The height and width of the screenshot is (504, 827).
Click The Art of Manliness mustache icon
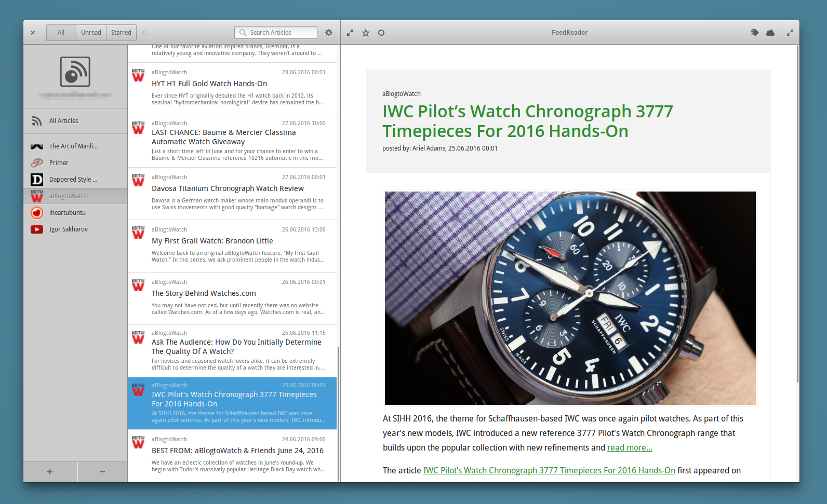pyautogui.click(x=37, y=146)
